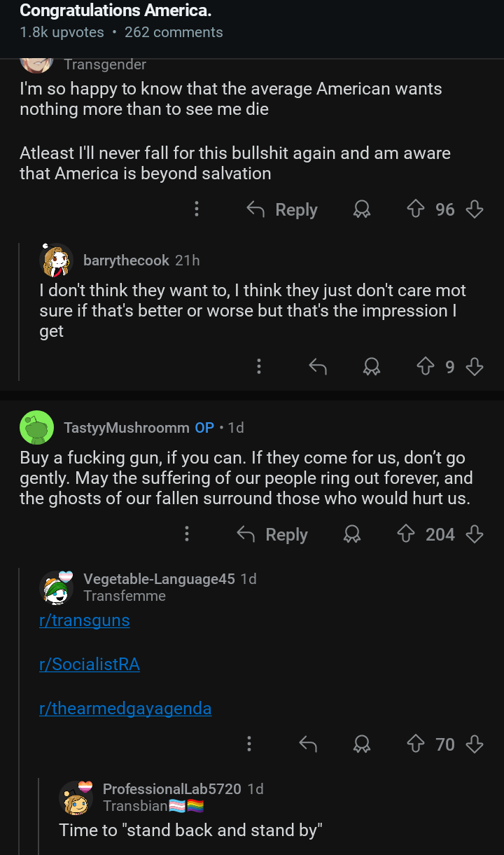Downvote the comment with 96 points
Viewport: 504px width, 855px height.
[x=475, y=209]
